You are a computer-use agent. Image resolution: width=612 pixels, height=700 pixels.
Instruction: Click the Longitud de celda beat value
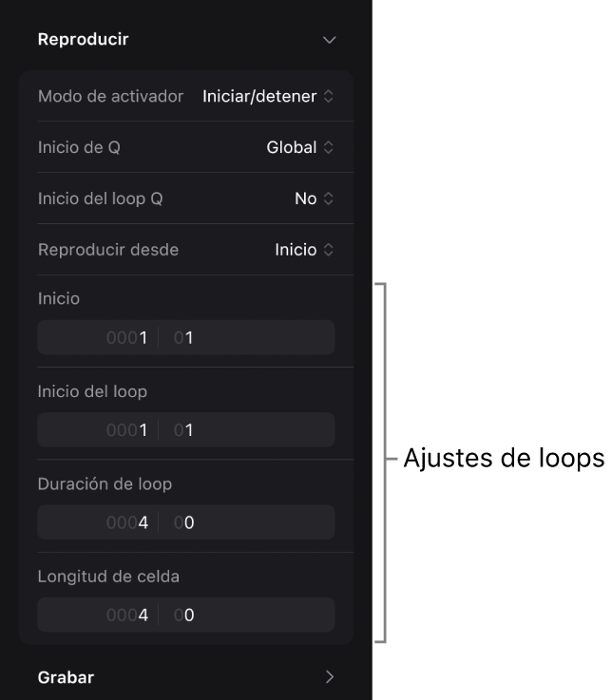click(x=184, y=615)
